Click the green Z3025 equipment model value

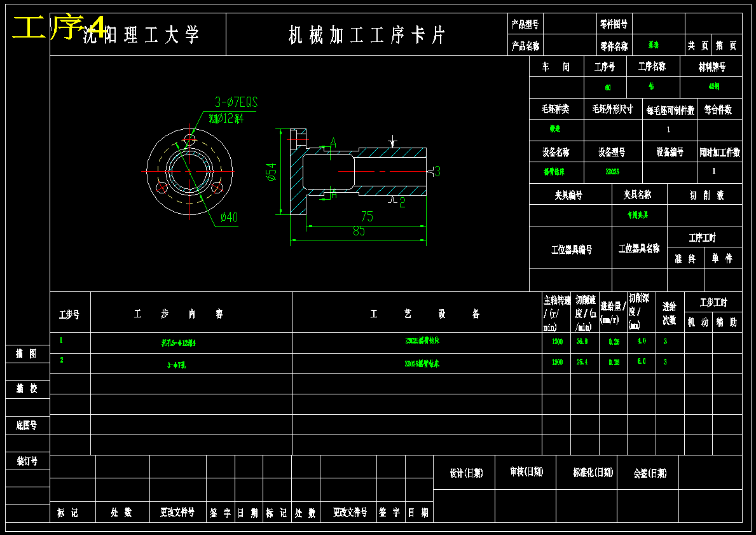pyautogui.click(x=612, y=171)
